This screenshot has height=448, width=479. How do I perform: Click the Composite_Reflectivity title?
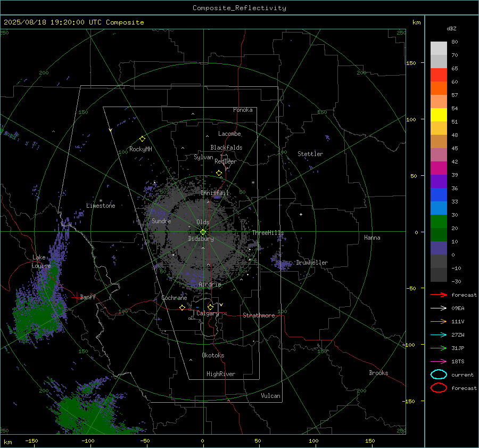point(240,8)
